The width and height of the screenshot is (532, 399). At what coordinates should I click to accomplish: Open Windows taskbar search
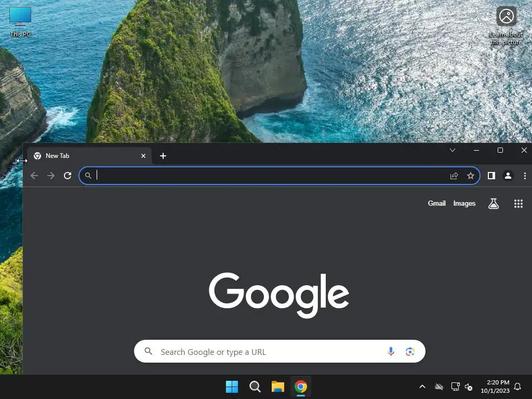click(255, 387)
